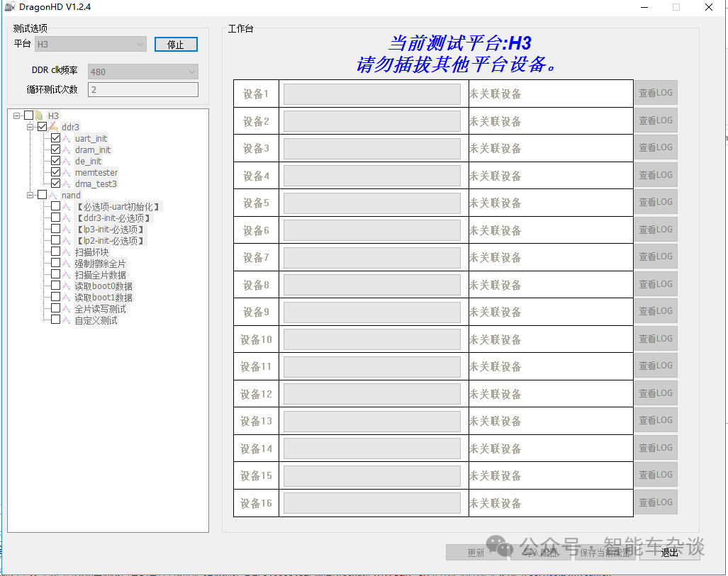Click the ddr3 node icon
The image size is (728, 576).
(x=53, y=127)
